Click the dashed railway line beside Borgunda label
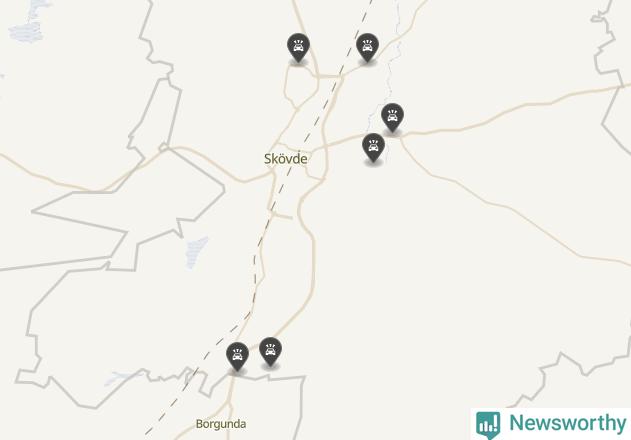This screenshot has width=631, height=440. pos(169,409)
